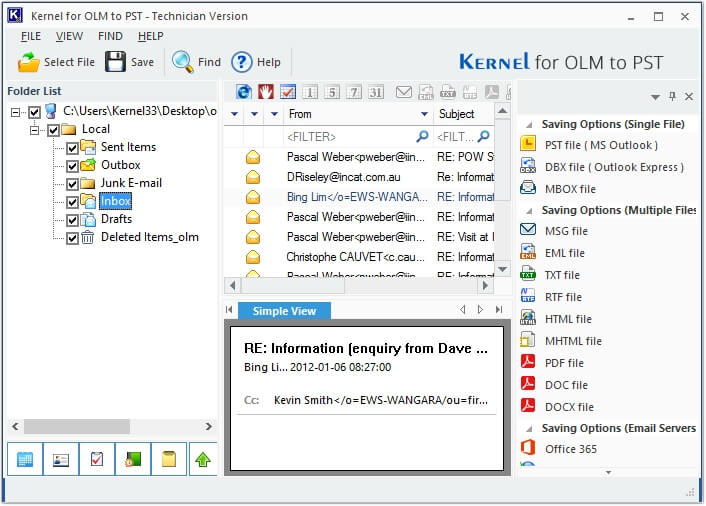Open the saving panel options dropdown arrow

click(x=656, y=97)
